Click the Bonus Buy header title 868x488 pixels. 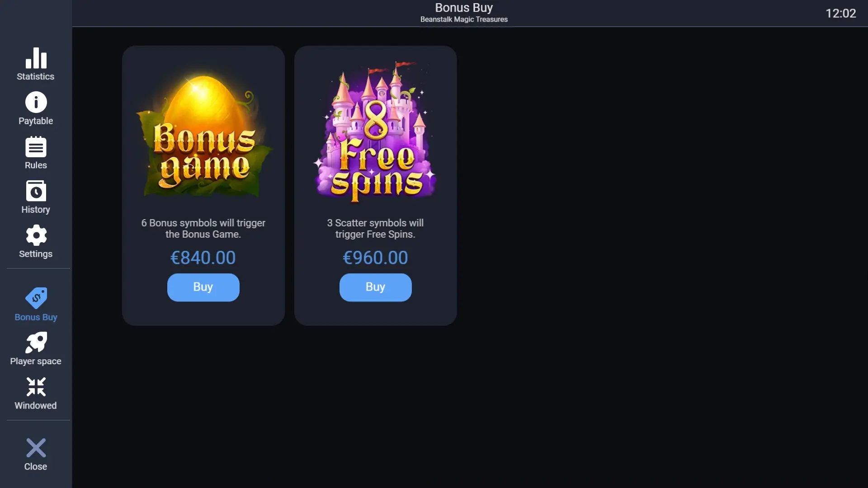click(x=464, y=8)
